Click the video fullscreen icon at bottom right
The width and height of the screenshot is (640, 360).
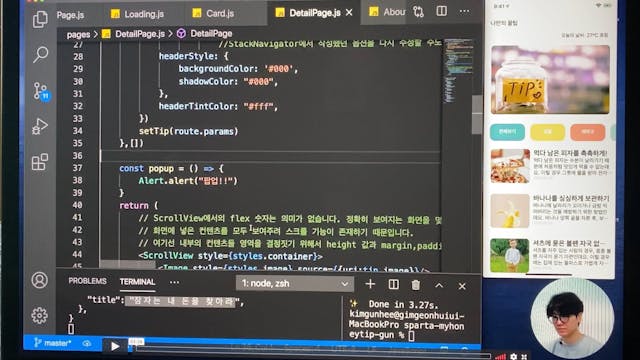point(524,357)
